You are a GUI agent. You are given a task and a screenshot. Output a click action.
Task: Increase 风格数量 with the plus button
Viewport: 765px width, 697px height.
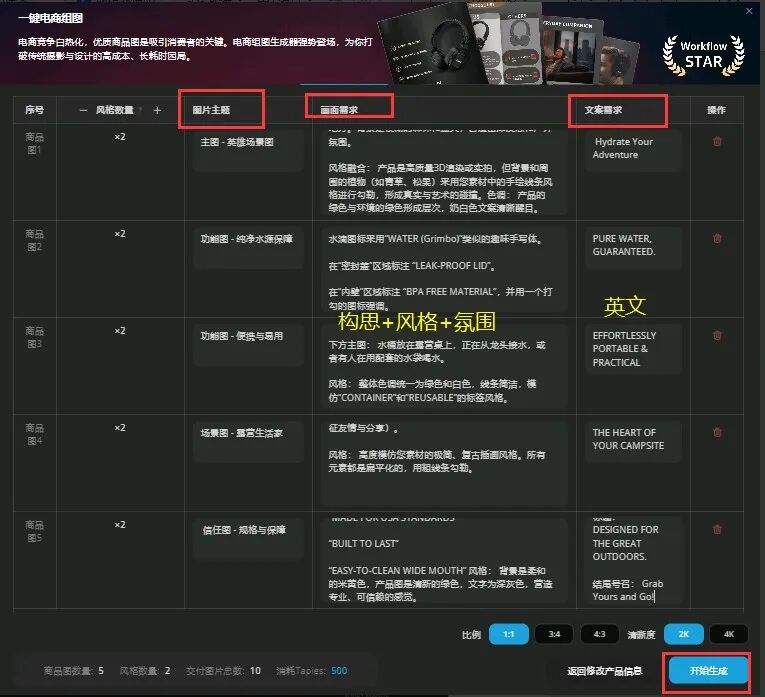(157, 110)
